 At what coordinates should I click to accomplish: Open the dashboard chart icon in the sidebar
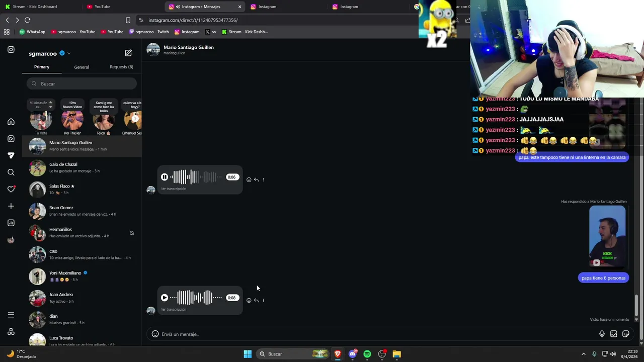(x=11, y=223)
